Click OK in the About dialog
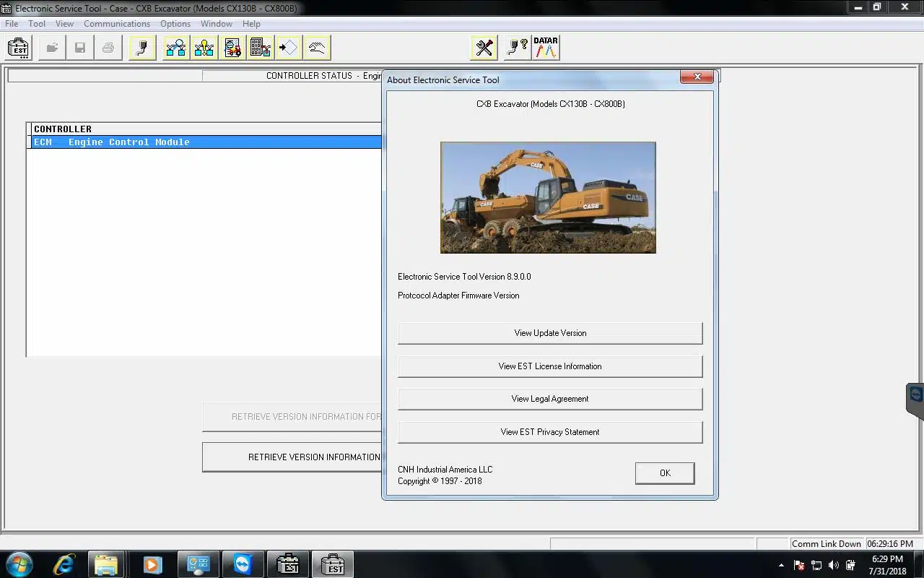 [x=665, y=473]
